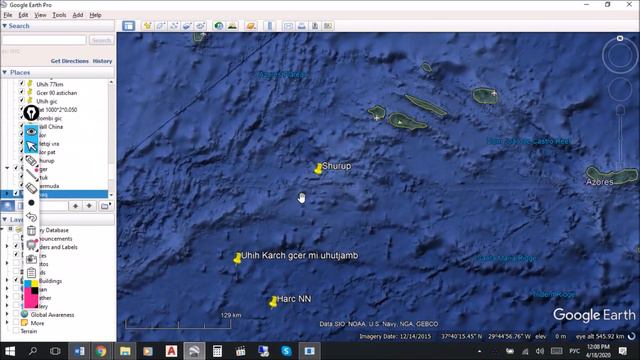Collapse the Search panel triangle
The height and width of the screenshot is (360, 640).
pos(4,26)
